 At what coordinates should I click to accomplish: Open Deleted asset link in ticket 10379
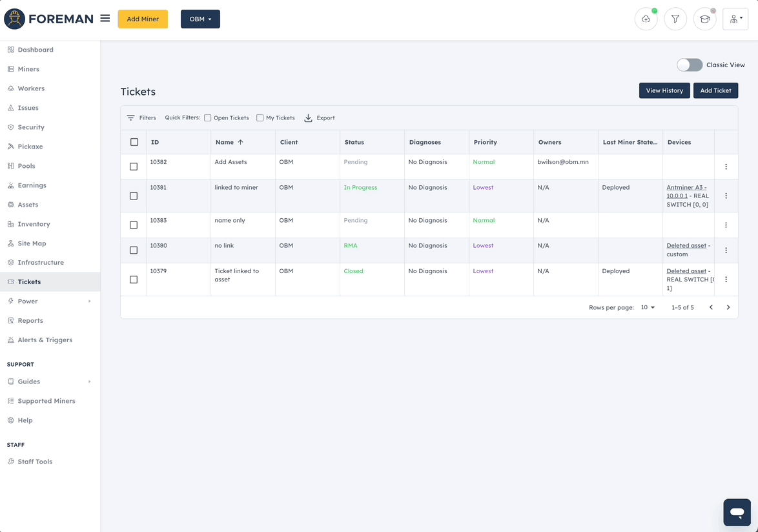pos(686,271)
